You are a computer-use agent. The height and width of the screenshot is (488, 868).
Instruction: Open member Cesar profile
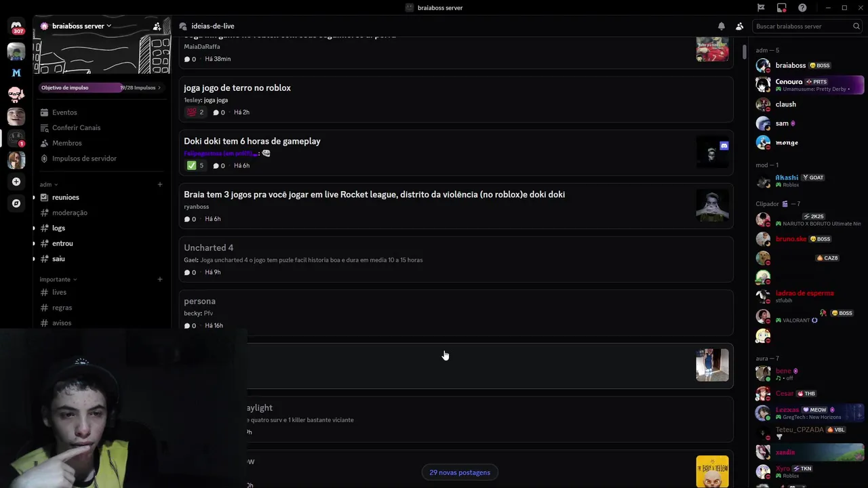click(x=809, y=394)
